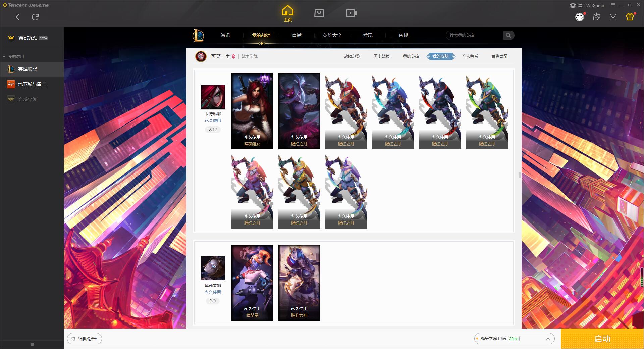Click the 奥莉安娜 champion name text
Screen dimensions: 644x349
(213, 286)
